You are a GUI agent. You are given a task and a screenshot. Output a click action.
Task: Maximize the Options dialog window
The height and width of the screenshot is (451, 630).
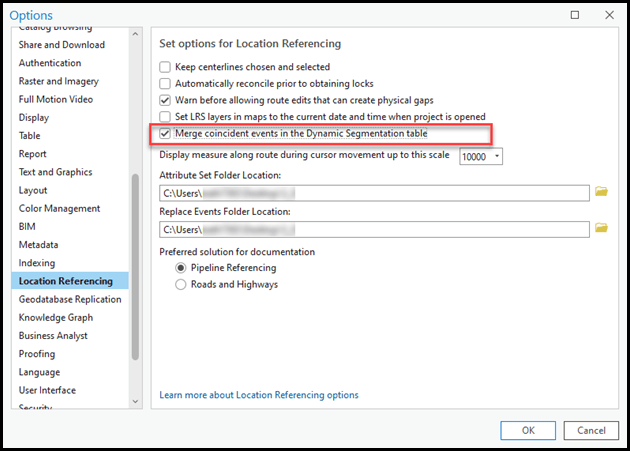(x=574, y=15)
